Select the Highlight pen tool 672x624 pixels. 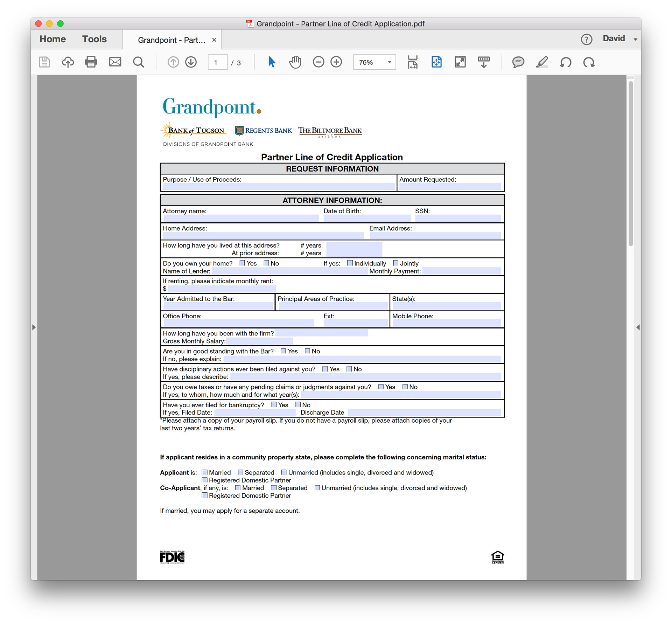[542, 62]
